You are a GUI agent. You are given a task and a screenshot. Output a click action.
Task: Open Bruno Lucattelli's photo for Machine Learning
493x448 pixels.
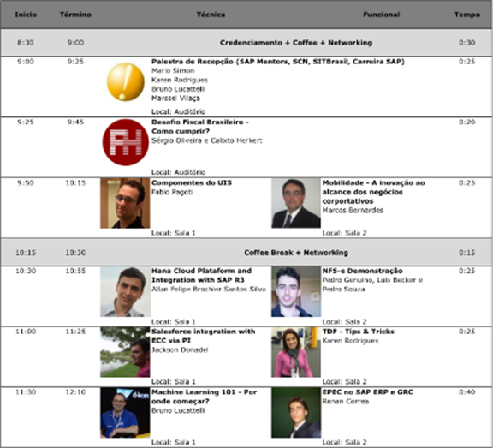click(x=125, y=413)
